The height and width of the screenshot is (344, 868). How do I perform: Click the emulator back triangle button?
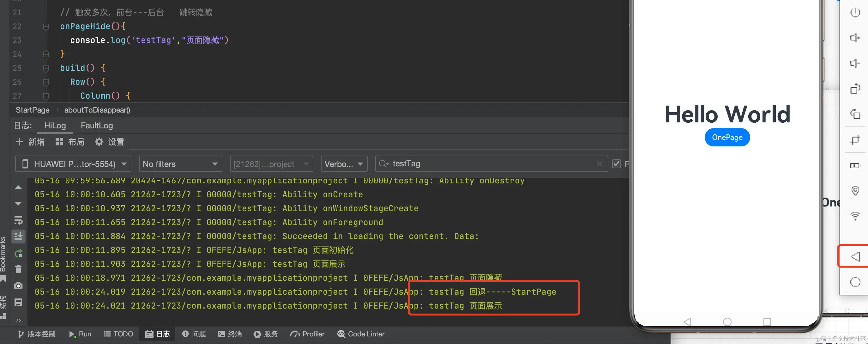(x=855, y=257)
